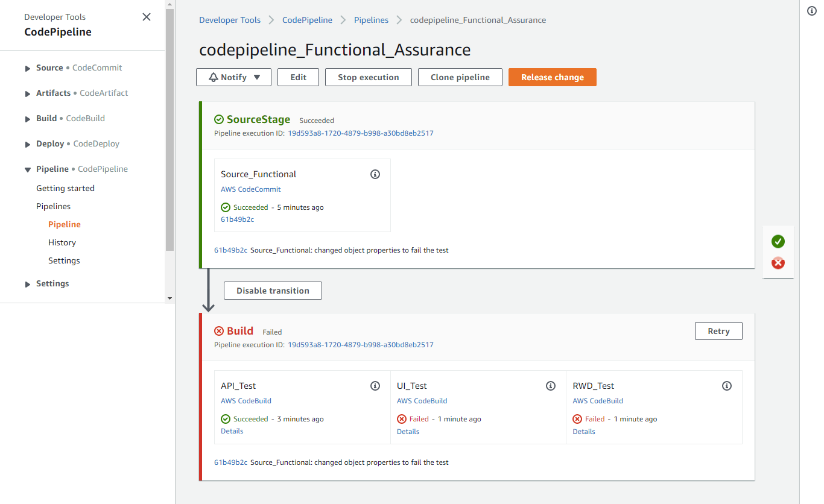Click green succeeded indicator on right sidebar
The image size is (824, 504).
[778, 242]
